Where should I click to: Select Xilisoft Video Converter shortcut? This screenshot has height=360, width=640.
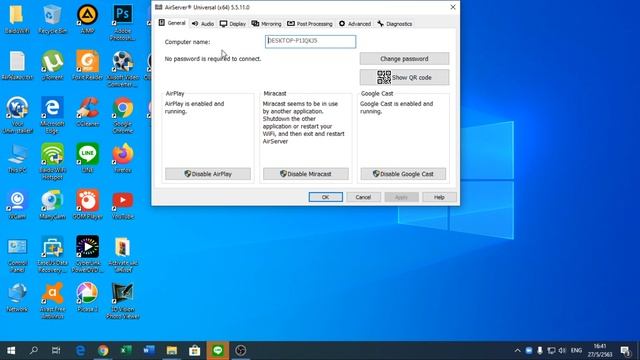(x=122, y=69)
